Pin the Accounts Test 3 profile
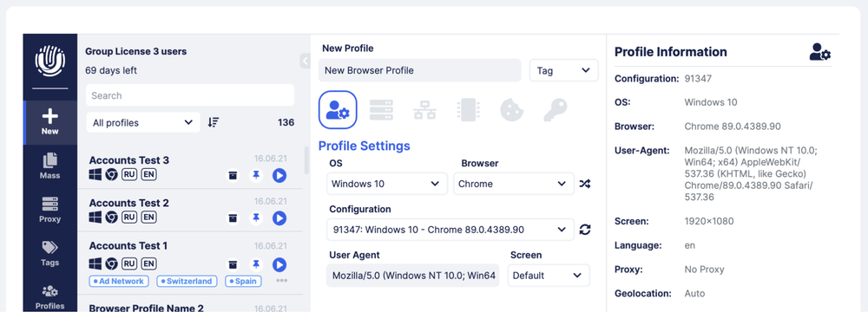This screenshot has height=312, width=868. click(256, 175)
